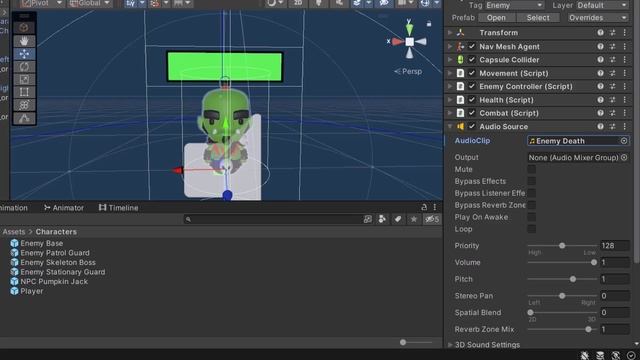The width and height of the screenshot is (640, 360).
Task: Select the custom editor tools icon
Action: point(24,118)
